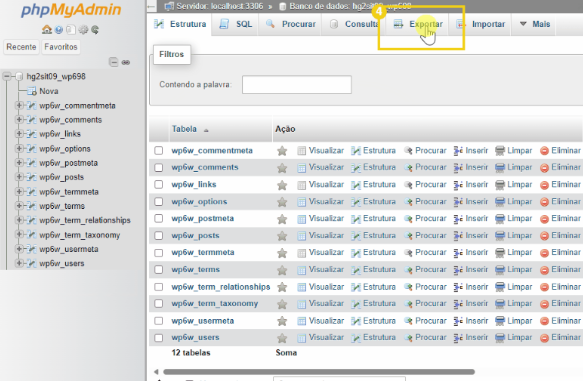Check the wp6w_usermeta row checkbox
This screenshot has width=583, height=385.
tap(159, 321)
